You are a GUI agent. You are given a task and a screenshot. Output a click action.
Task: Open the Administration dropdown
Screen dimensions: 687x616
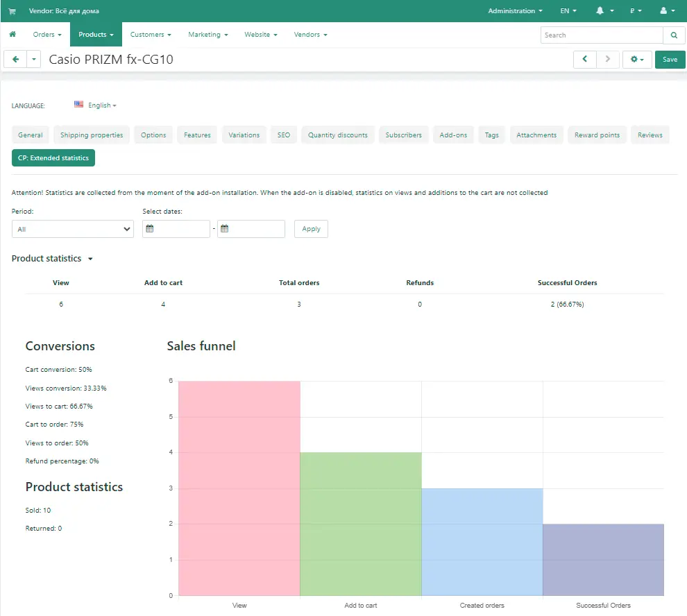pyautogui.click(x=515, y=11)
